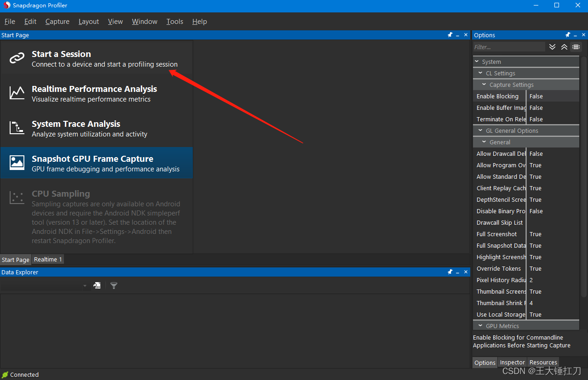588x380 pixels.
Task: Open the Window menu
Action: click(144, 22)
